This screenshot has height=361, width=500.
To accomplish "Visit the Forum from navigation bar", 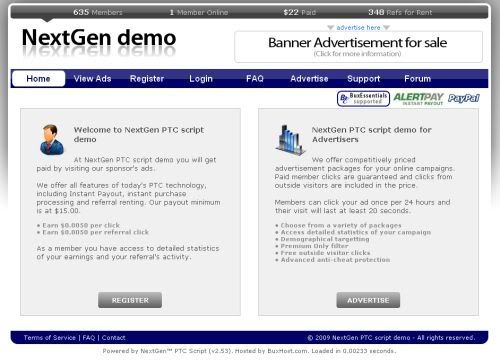I will 418,79.
